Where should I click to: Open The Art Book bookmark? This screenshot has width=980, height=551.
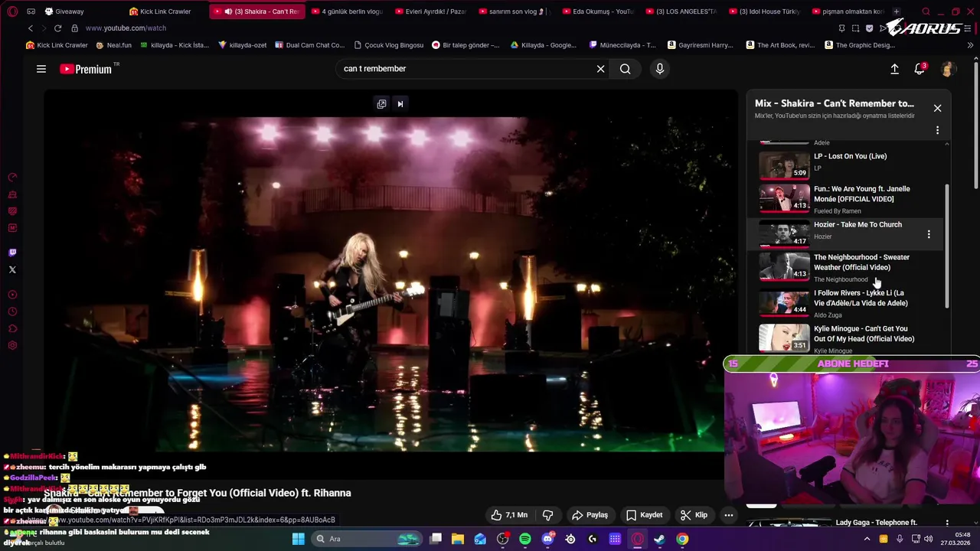780,45
